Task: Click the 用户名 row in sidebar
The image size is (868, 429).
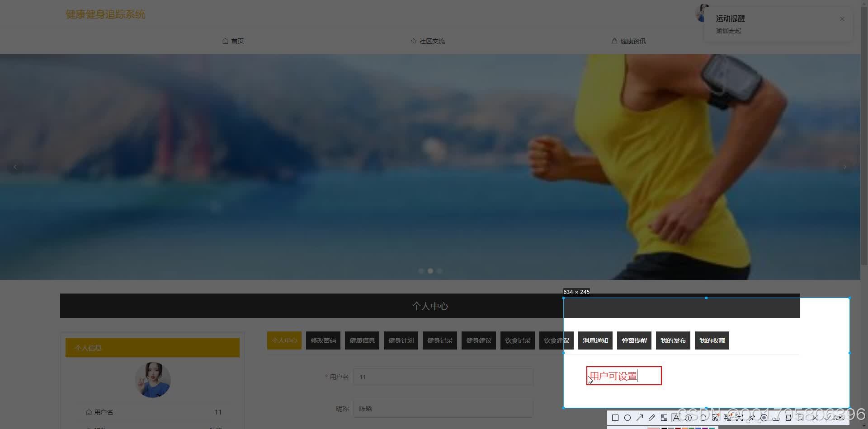Action: coord(153,412)
